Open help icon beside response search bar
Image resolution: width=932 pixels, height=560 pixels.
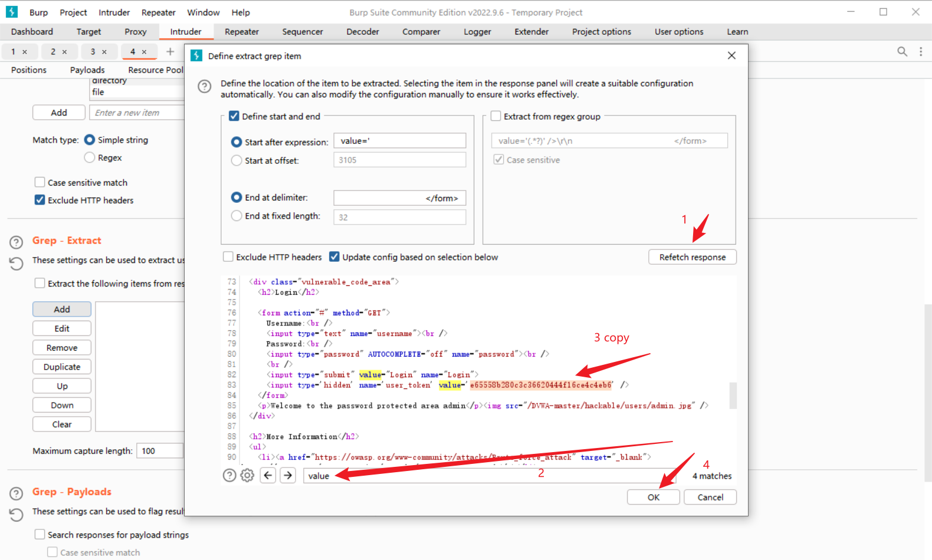(229, 475)
